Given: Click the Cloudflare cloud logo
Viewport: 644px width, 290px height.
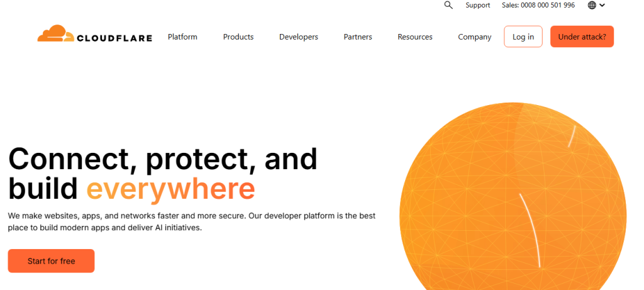Looking at the screenshot, I should pos(95,34).
